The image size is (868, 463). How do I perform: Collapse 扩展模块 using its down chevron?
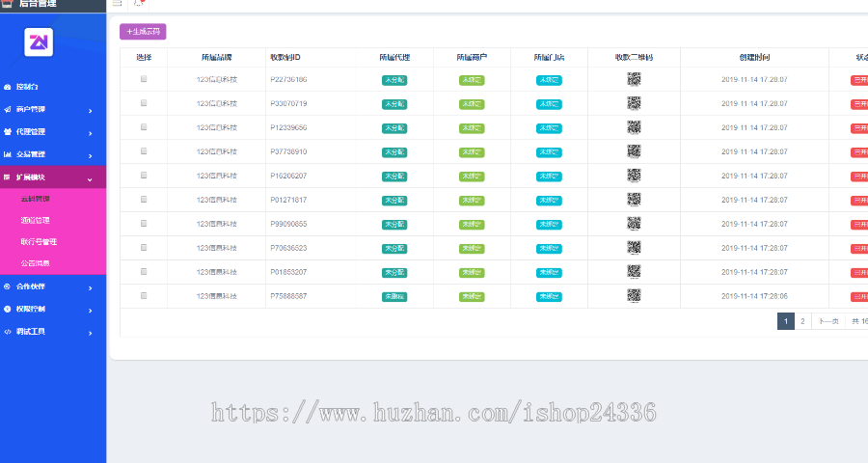coord(90,178)
